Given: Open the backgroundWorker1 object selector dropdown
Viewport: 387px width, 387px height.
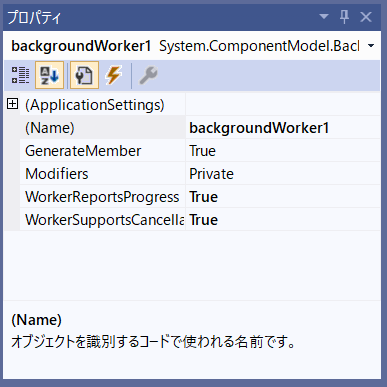Looking at the screenshot, I should 371,46.
